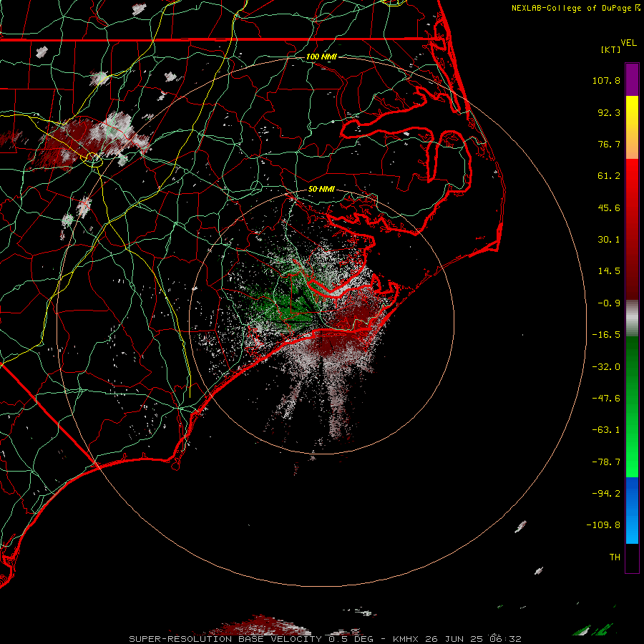Click the NEXLAB-College of DuPage credit text

(571, 8)
